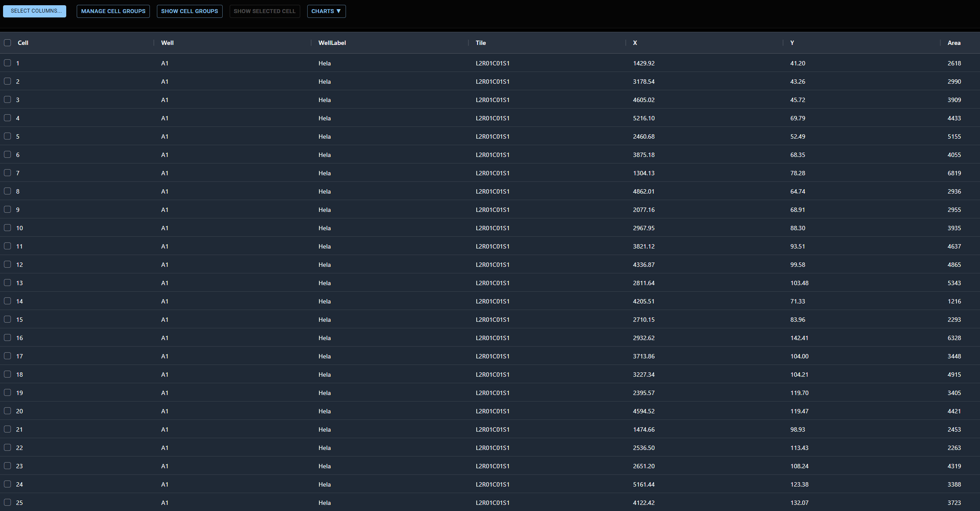Screen dimensions: 980x511
Task: Check the checkbox for cell 1
Action: pos(7,63)
